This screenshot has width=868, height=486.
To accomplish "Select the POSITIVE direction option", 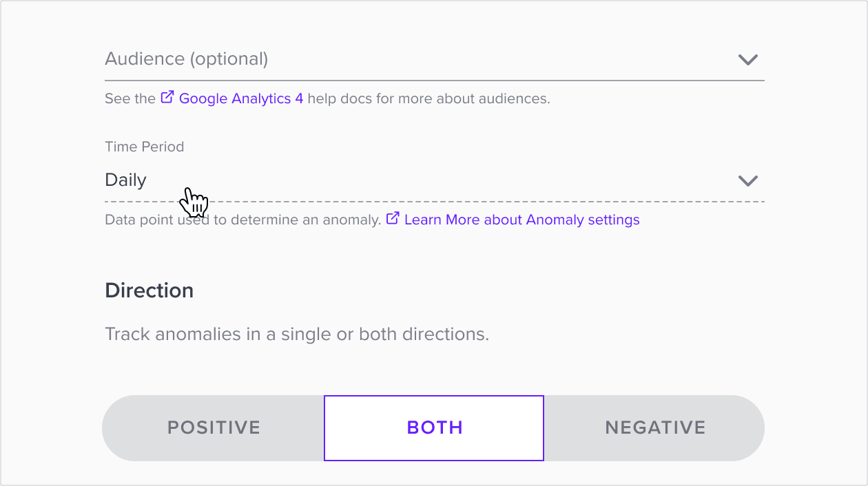I will [214, 427].
